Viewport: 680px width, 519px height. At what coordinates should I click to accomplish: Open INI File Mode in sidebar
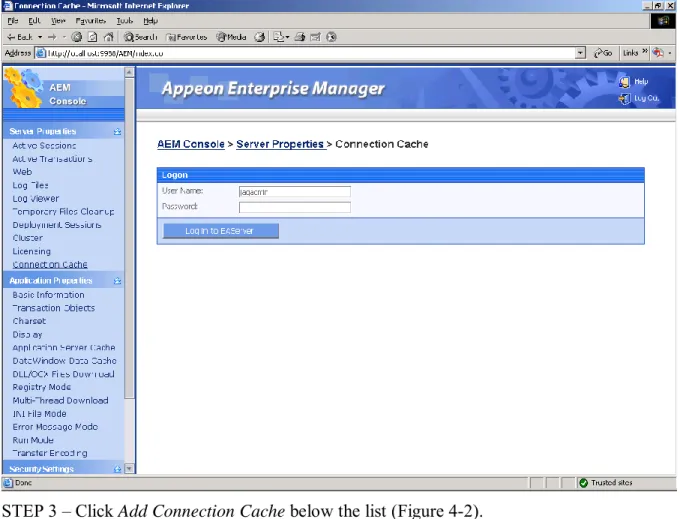click(x=39, y=414)
